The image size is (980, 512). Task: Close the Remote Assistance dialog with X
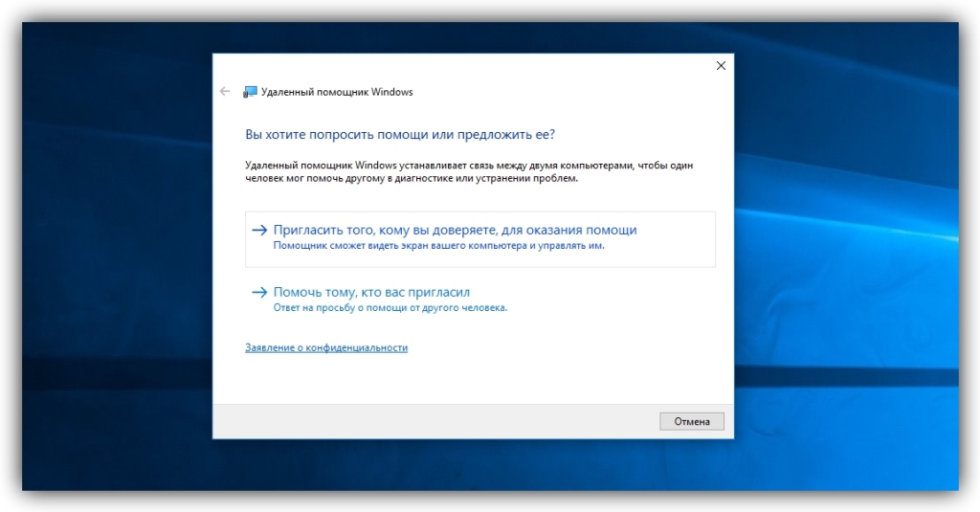[x=721, y=66]
